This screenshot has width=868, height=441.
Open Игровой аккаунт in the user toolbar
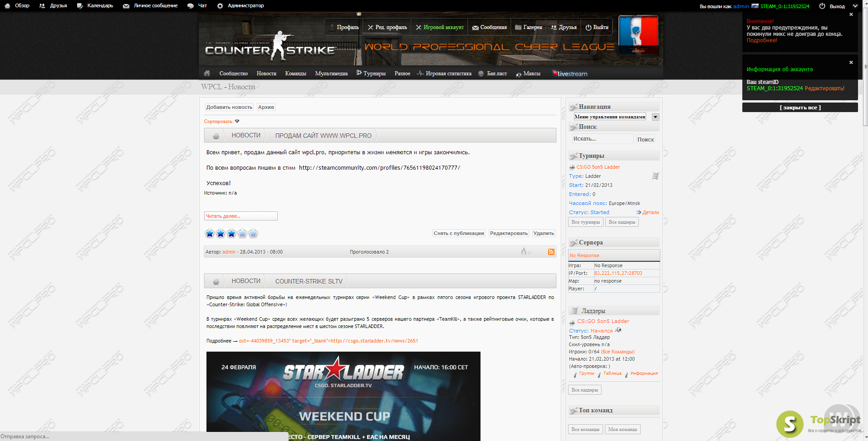coord(440,27)
